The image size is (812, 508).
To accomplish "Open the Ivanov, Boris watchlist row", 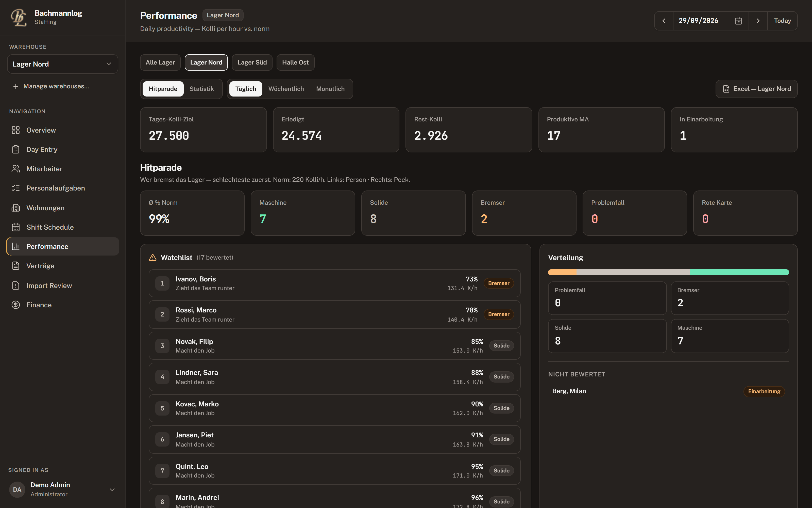I will tap(334, 283).
